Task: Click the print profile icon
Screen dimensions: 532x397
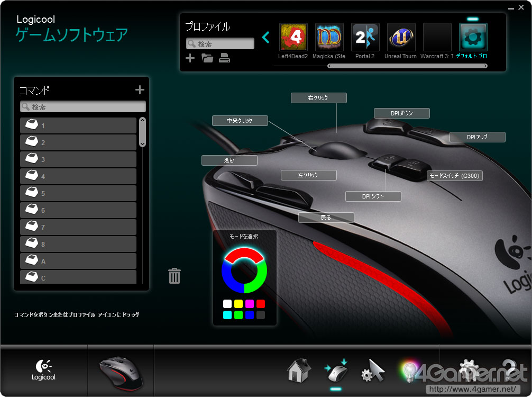Action: click(224, 58)
